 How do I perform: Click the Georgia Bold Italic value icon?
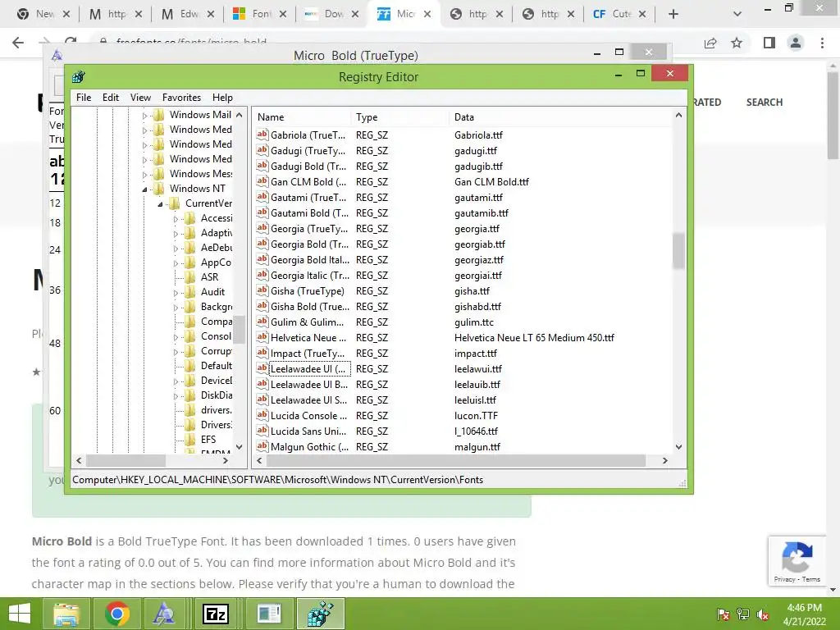tap(262, 258)
